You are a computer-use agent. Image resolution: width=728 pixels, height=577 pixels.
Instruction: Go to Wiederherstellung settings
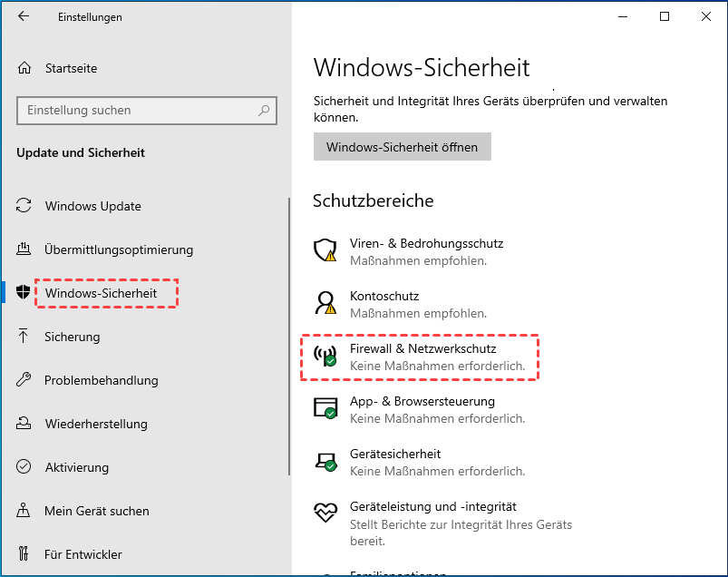[x=95, y=424]
